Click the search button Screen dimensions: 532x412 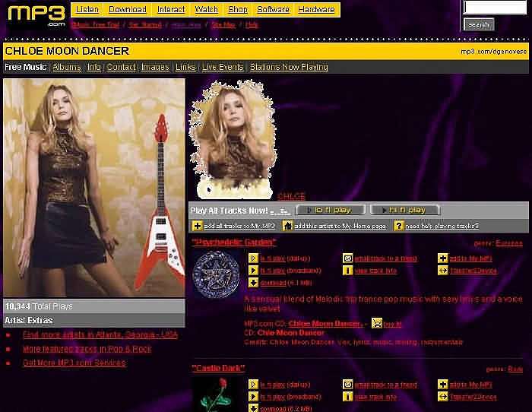[479, 24]
